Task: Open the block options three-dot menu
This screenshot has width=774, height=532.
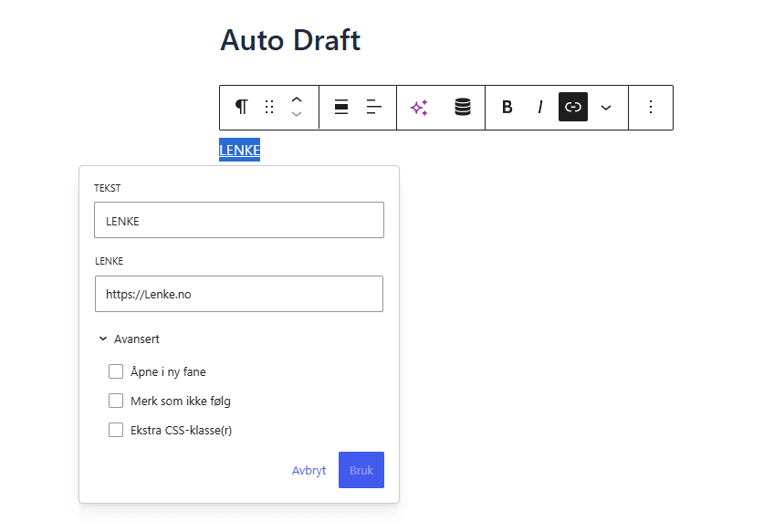Action: [651, 107]
